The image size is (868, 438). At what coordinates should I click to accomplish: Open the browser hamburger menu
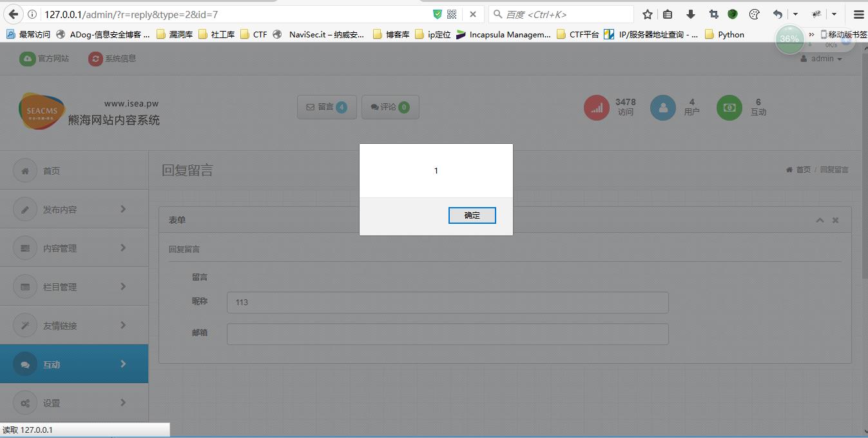(x=858, y=14)
